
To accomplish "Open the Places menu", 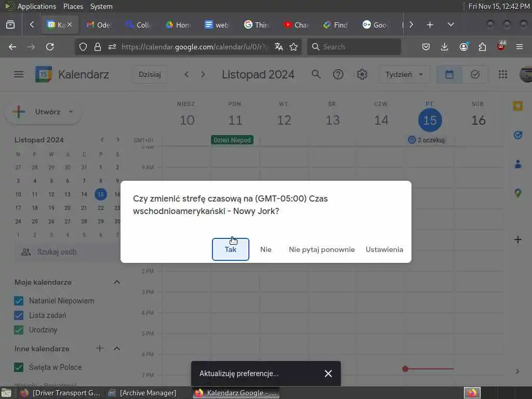I will 73,6.
